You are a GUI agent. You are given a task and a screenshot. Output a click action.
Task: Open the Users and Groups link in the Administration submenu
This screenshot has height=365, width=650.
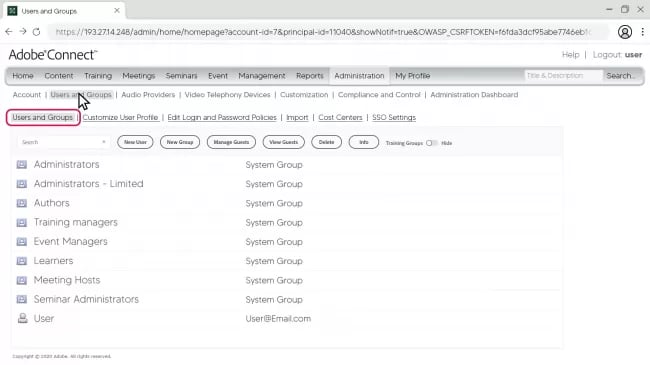81,95
